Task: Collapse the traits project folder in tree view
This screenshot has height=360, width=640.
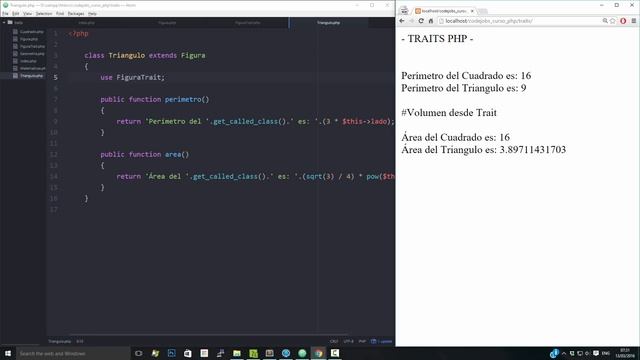Action: (4, 22)
